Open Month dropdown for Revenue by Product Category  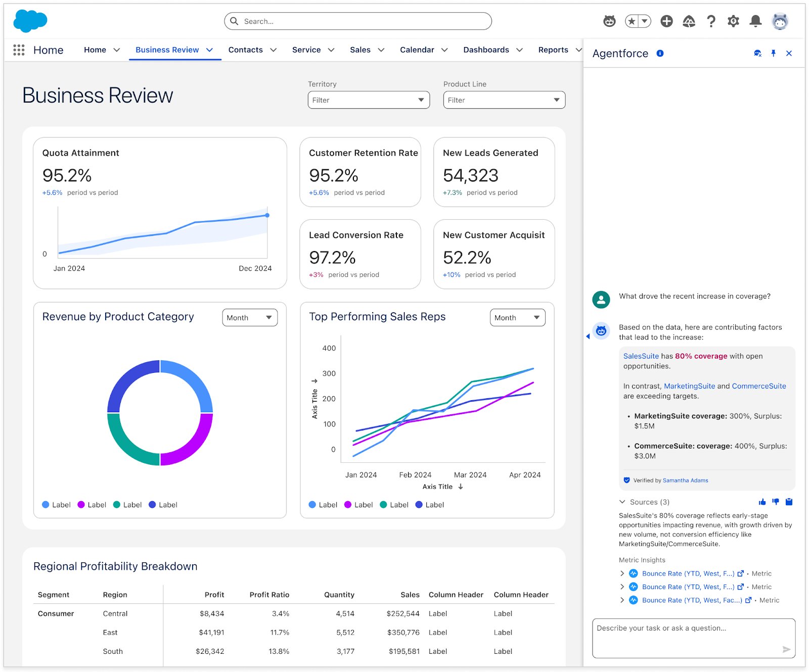(x=250, y=318)
